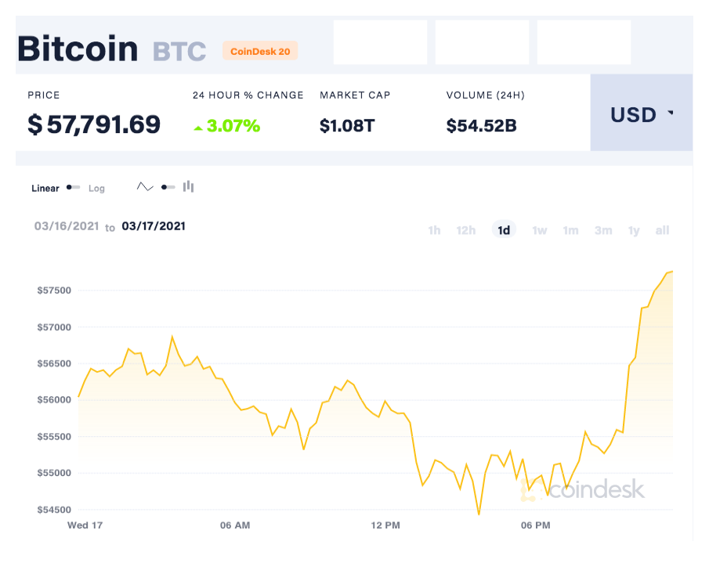This screenshot has width=709, height=588.
Task: Click the end date 03/17/2021
Action: coord(154,226)
